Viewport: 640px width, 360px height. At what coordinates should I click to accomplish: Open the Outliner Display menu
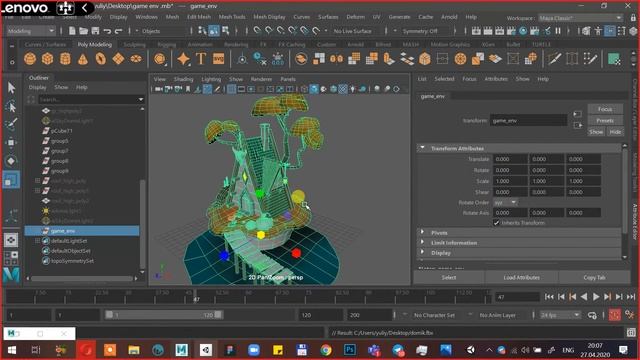coord(37,87)
